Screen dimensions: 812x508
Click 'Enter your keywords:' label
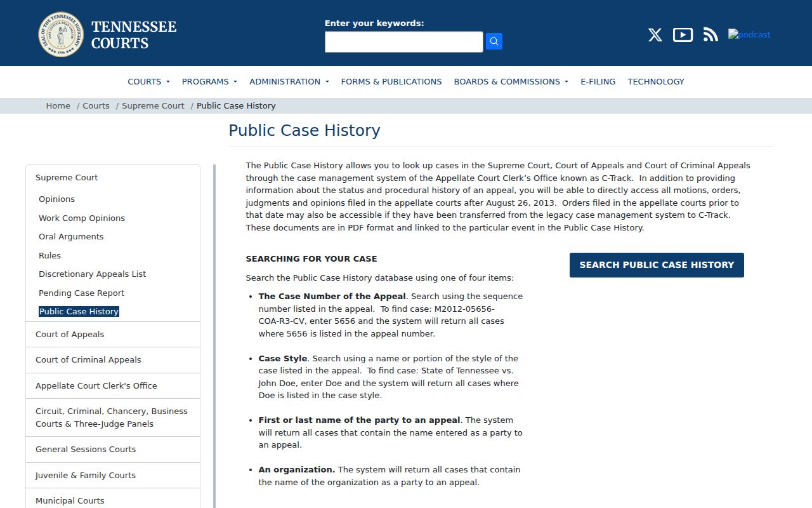coord(374,23)
